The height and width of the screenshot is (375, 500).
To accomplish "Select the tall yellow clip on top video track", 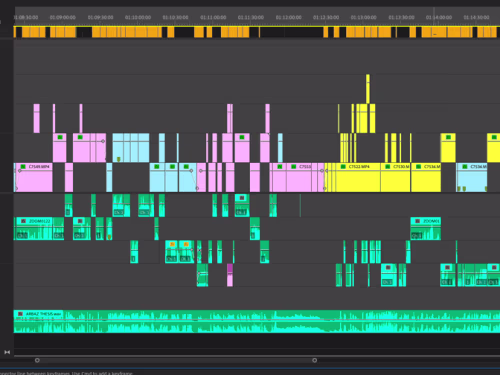I will tap(368, 89).
